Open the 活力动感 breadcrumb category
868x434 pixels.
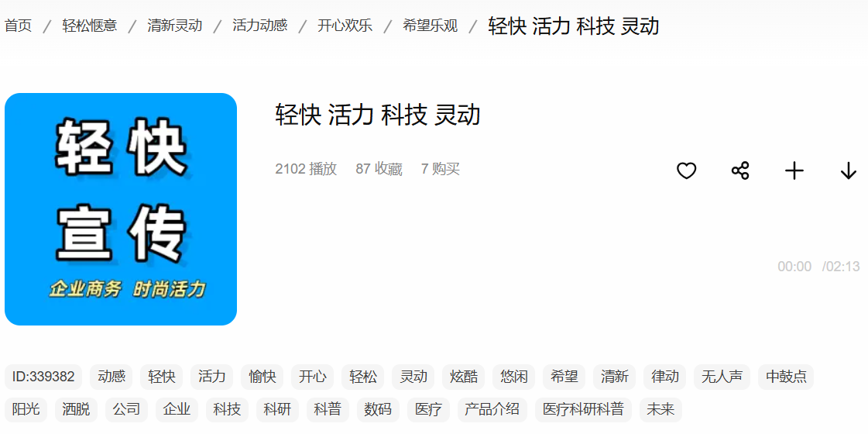260,26
